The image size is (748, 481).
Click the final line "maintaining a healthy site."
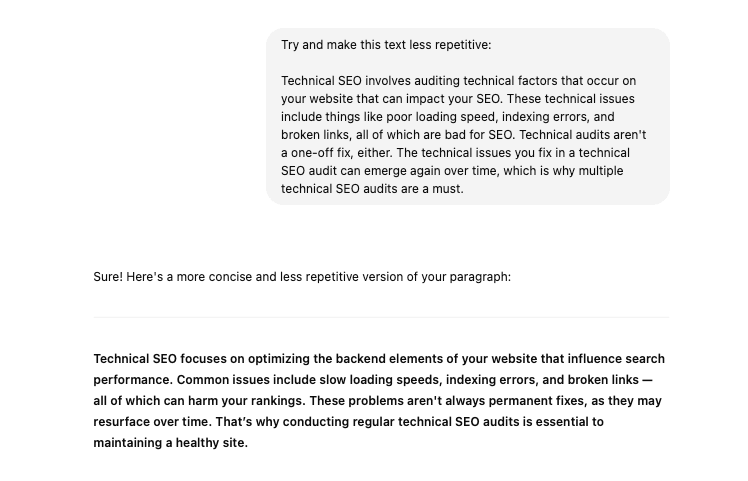pos(170,443)
